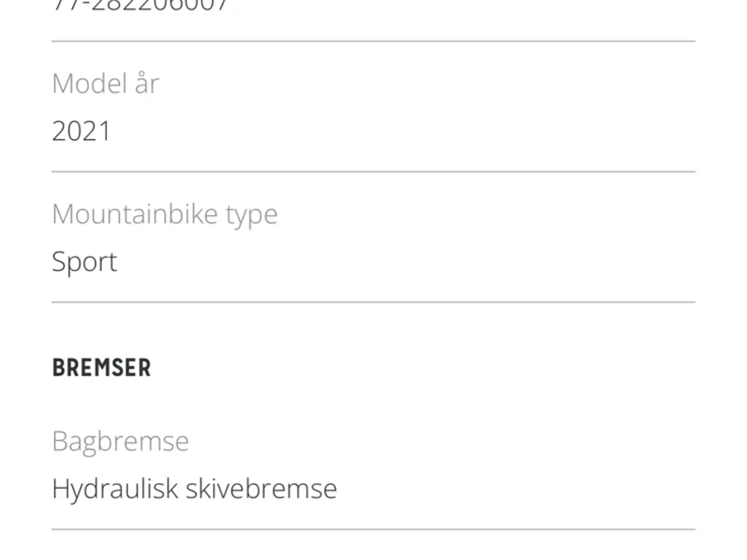Click the divider line above 'Model år'
This screenshot has width=747, height=560.
click(373, 41)
